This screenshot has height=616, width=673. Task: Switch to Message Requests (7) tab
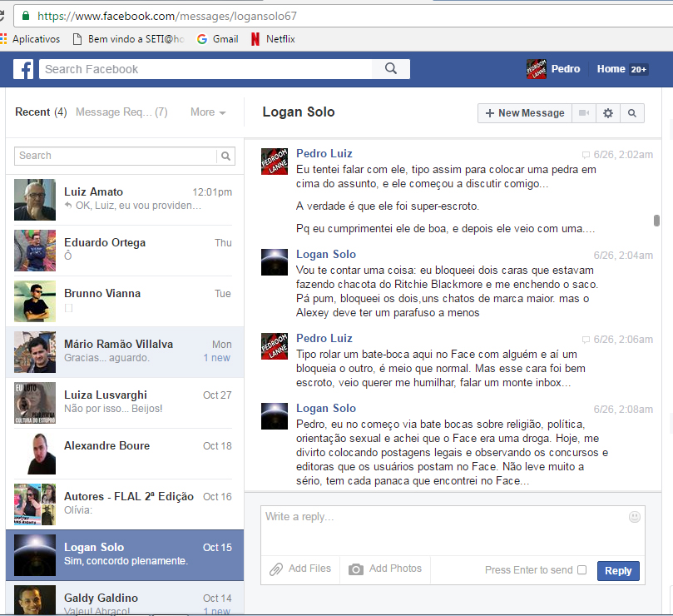[x=121, y=112]
